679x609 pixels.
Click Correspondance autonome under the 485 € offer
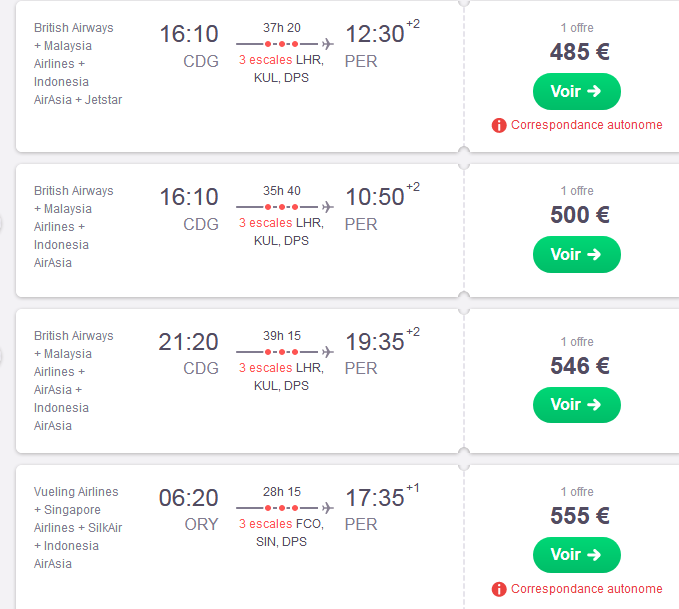586,125
